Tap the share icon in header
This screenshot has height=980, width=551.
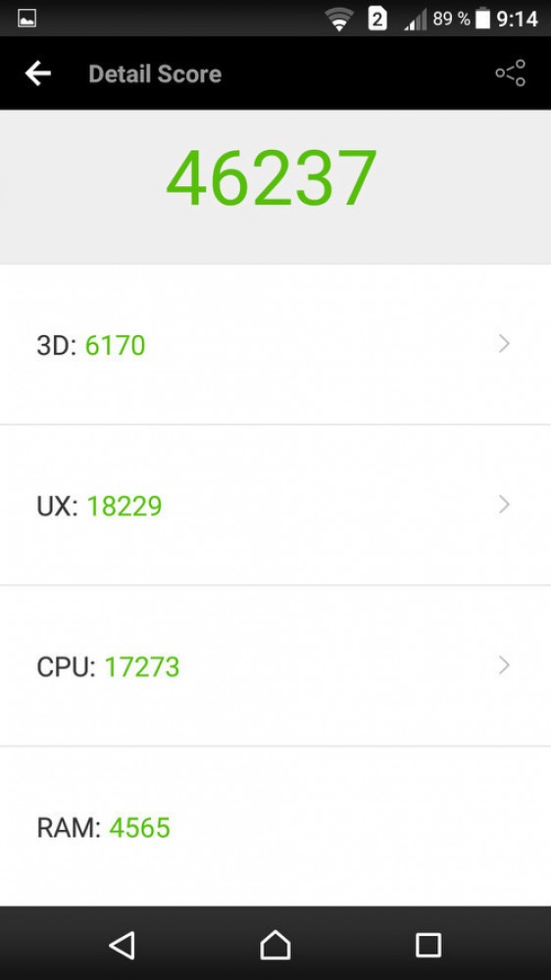click(511, 73)
